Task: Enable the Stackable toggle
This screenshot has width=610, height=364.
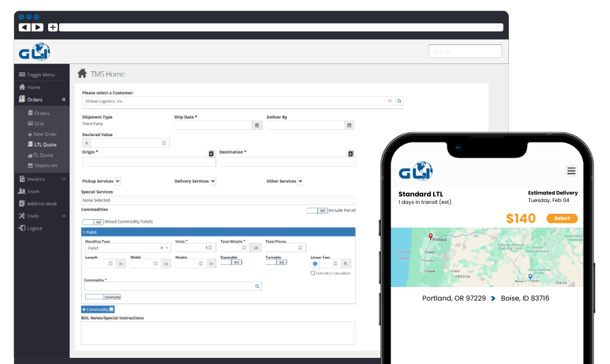Action: 230,262
